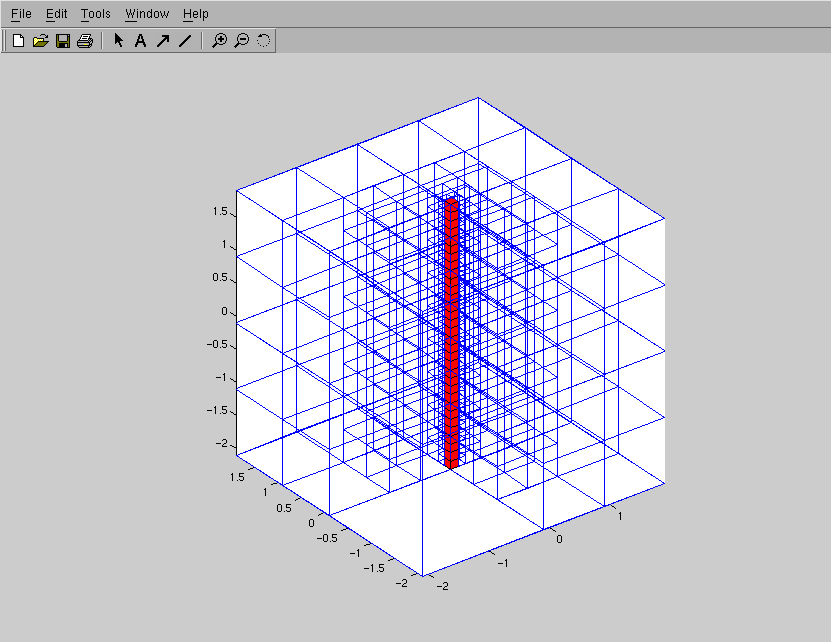Expand the Tools menu
831x642 pixels.
(96, 14)
